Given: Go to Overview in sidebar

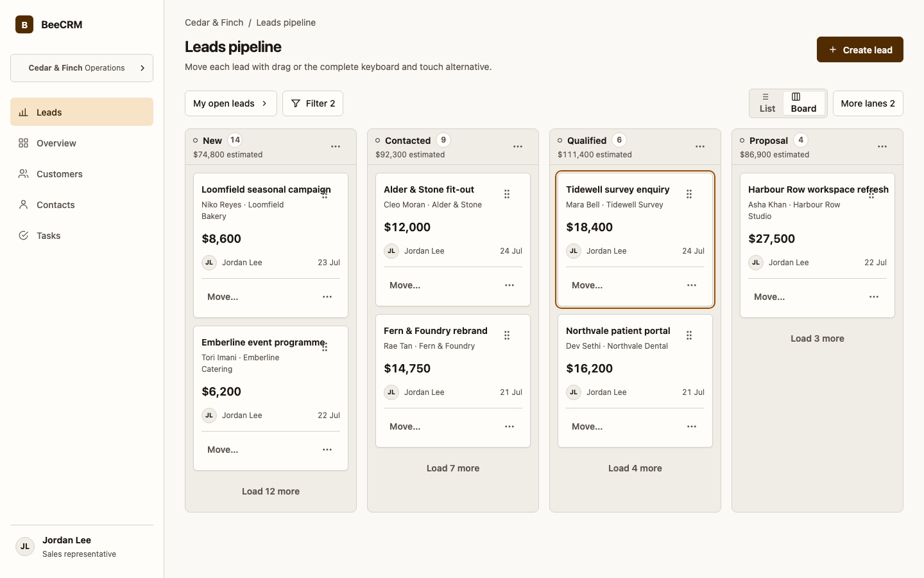Looking at the screenshot, I should tap(81, 143).
